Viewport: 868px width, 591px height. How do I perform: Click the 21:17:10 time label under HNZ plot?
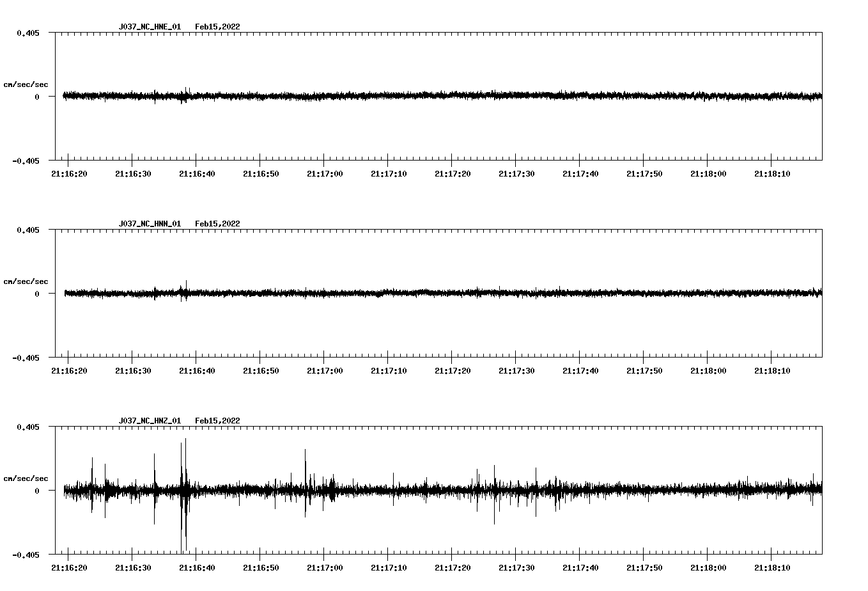point(389,568)
